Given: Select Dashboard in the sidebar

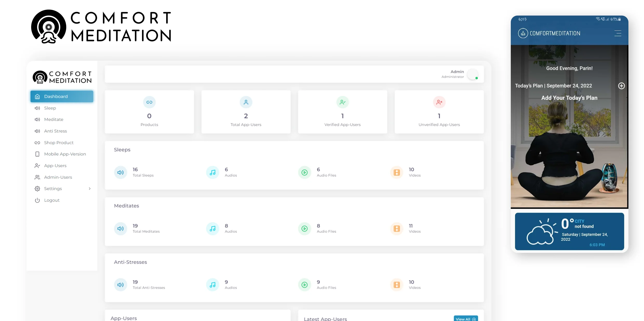Looking at the screenshot, I should (62, 96).
